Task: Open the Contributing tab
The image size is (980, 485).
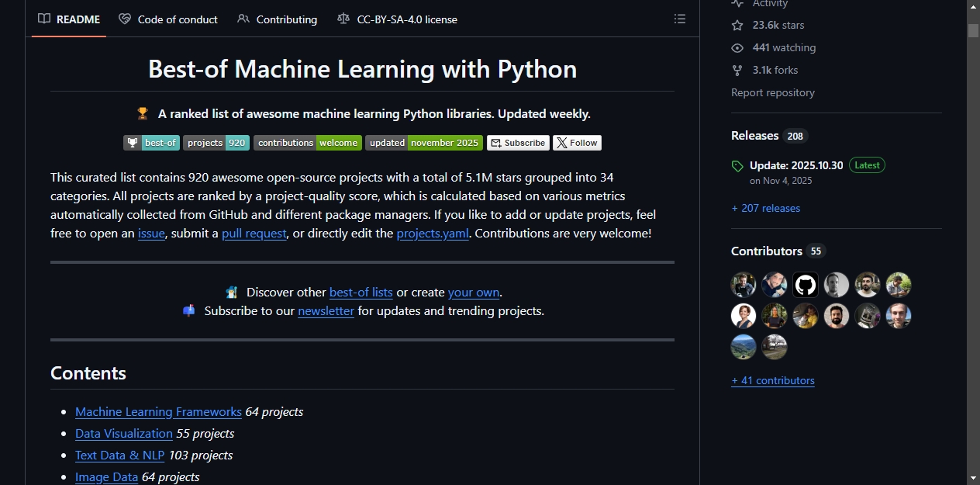Action: point(277,19)
